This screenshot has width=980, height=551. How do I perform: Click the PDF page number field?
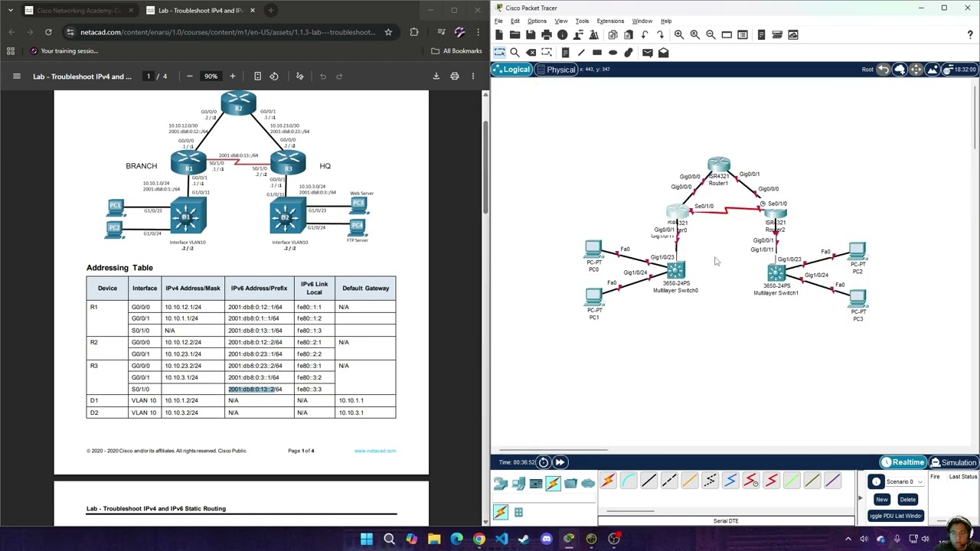tap(149, 77)
